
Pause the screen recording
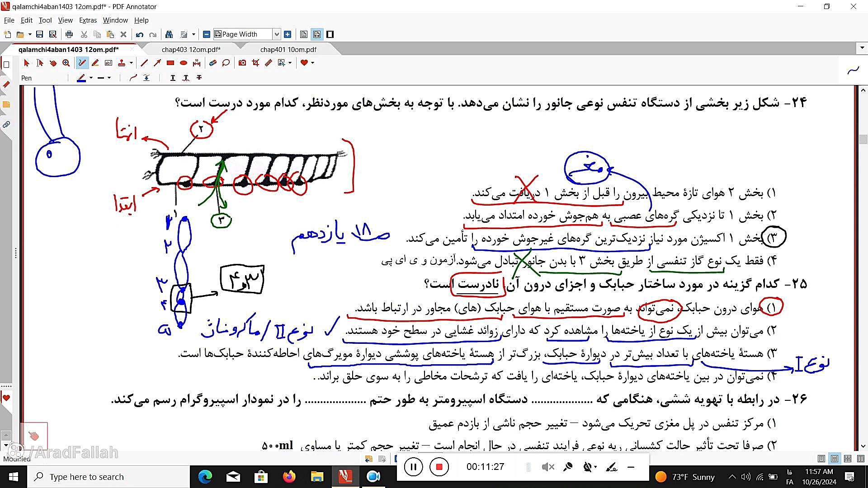tap(413, 467)
